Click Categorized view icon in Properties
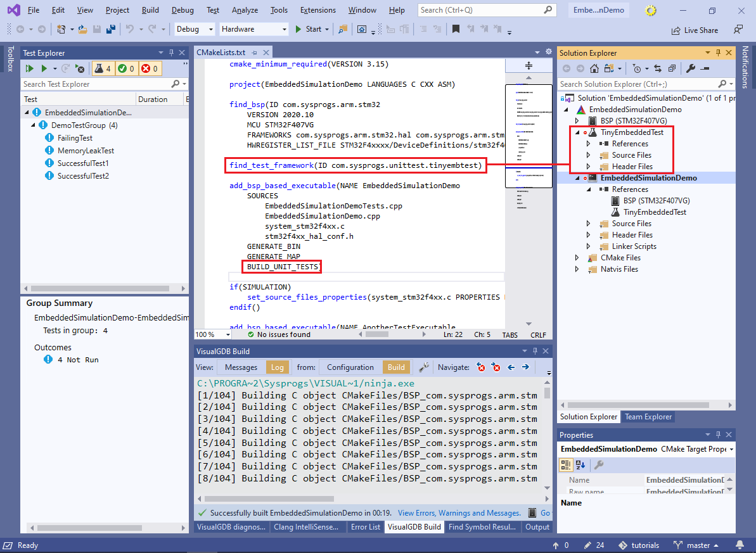Image resolution: width=756 pixels, height=553 pixels. [565, 465]
